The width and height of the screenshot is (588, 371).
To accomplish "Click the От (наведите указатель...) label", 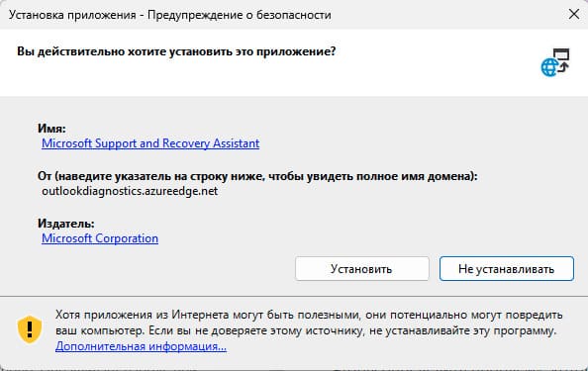I will click(257, 176).
